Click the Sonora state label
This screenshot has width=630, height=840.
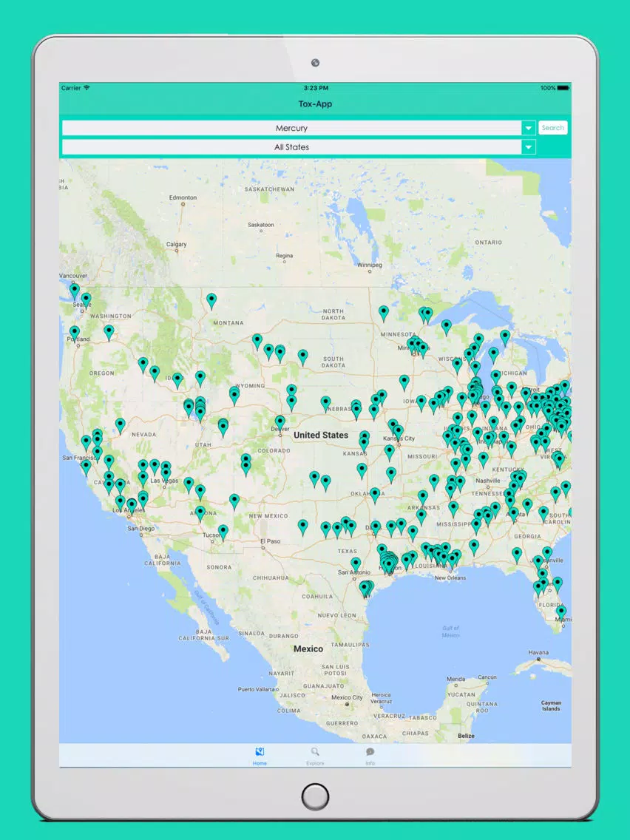pos(219,567)
